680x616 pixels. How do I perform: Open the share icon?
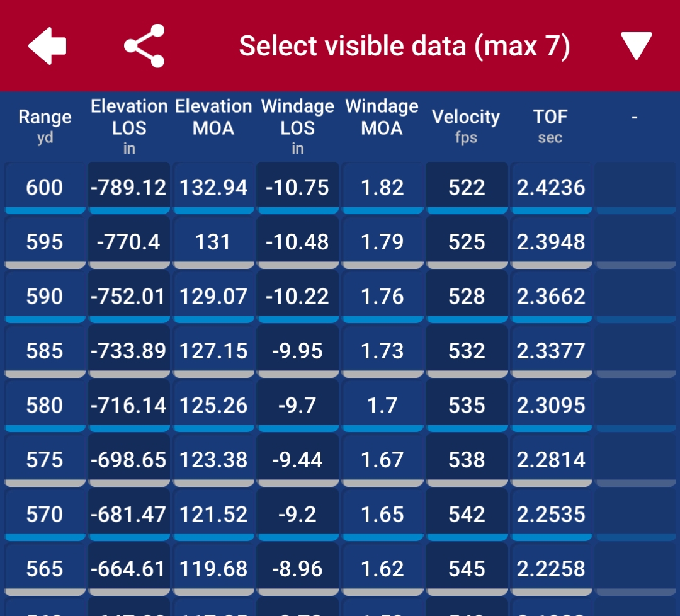144,46
